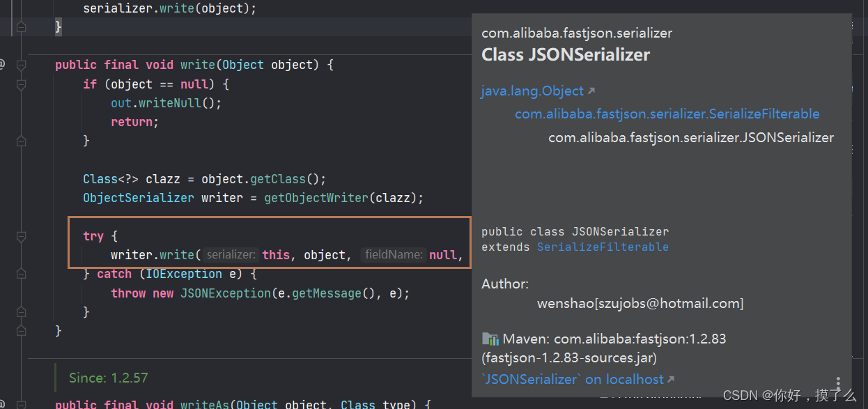This screenshot has width=868, height=409.
Task: Click the @ annotation icon in the left gutter
Action: point(3,64)
